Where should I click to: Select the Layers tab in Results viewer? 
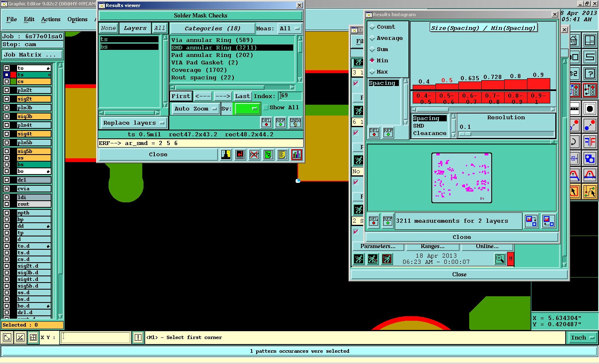click(x=135, y=28)
